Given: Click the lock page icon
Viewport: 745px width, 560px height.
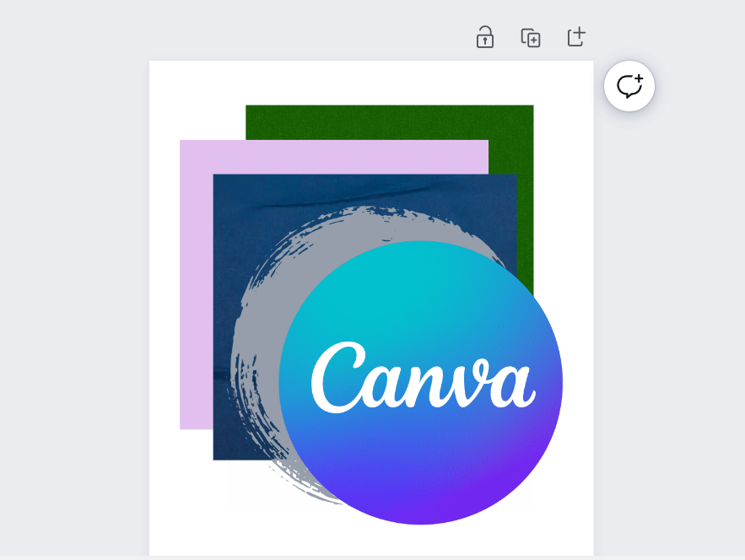Looking at the screenshot, I should pyautogui.click(x=484, y=37).
